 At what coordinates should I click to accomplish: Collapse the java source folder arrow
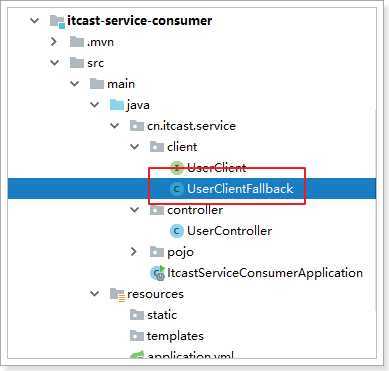pos(95,105)
